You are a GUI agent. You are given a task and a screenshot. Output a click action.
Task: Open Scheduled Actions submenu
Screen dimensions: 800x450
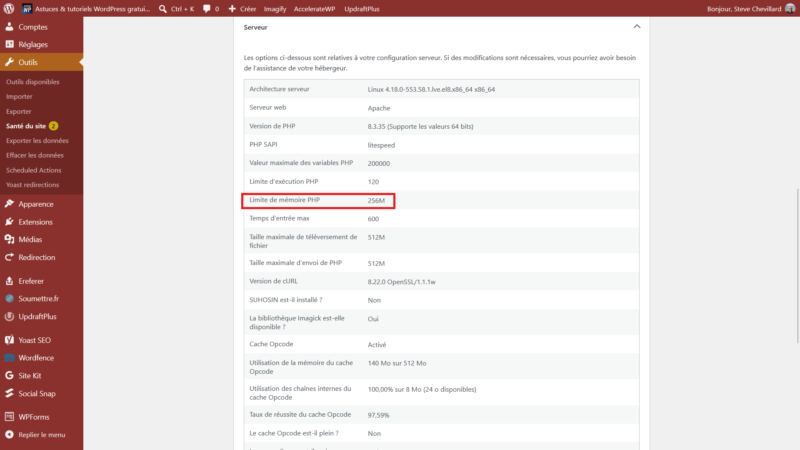(x=34, y=170)
